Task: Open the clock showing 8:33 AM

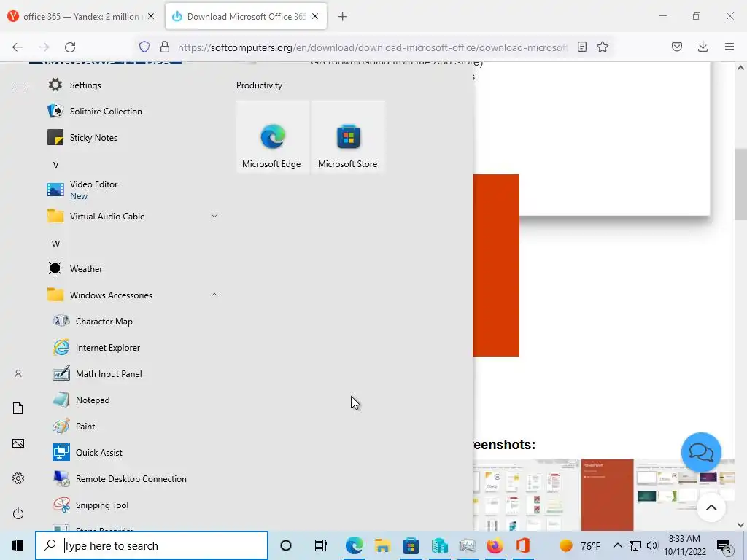Action: 684,545
